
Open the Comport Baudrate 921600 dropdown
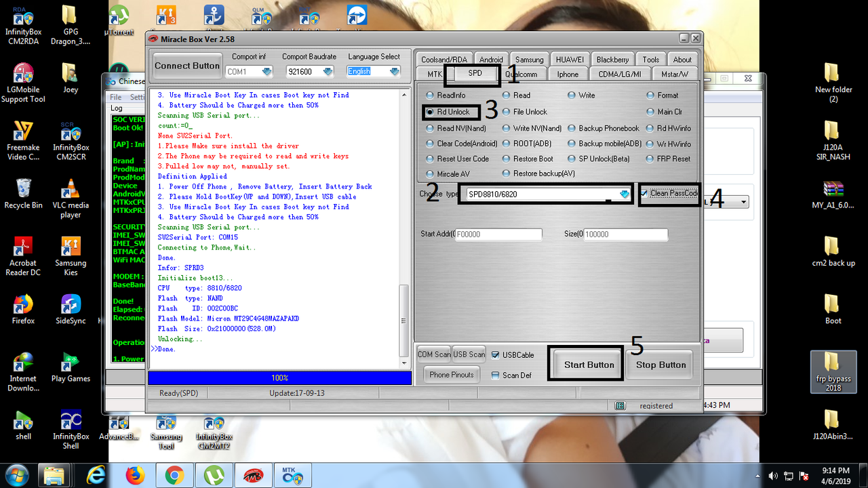coord(309,71)
